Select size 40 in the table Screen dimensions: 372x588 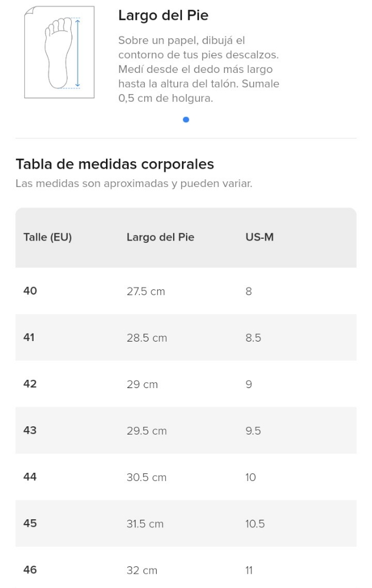coord(30,290)
